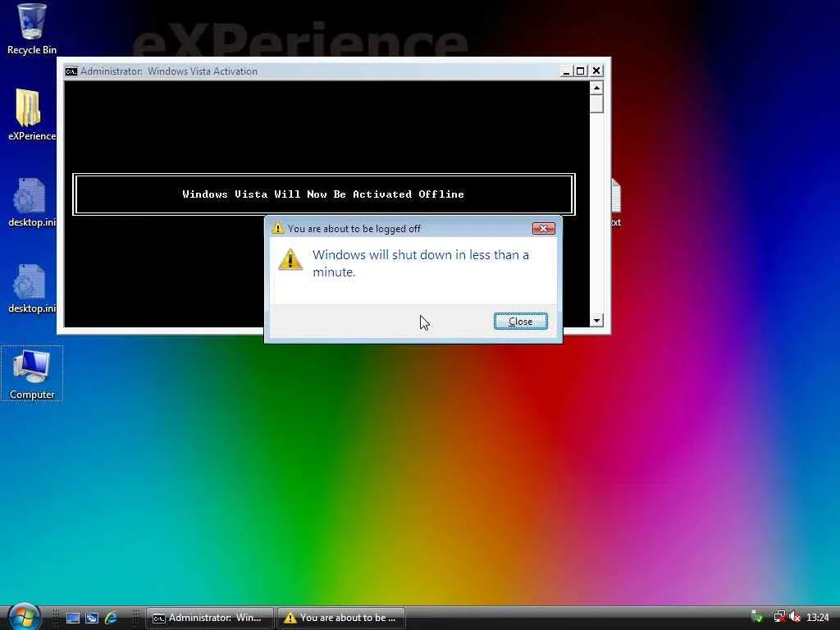840x630 pixels.
Task: Click console scrollbar down arrow
Action: point(597,321)
